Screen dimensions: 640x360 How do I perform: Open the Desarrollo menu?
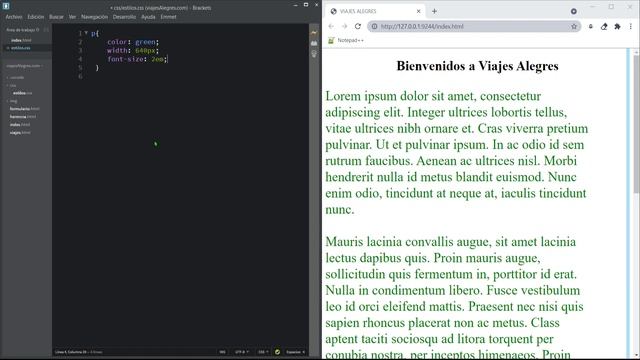pyautogui.click(x=124, y=17)
